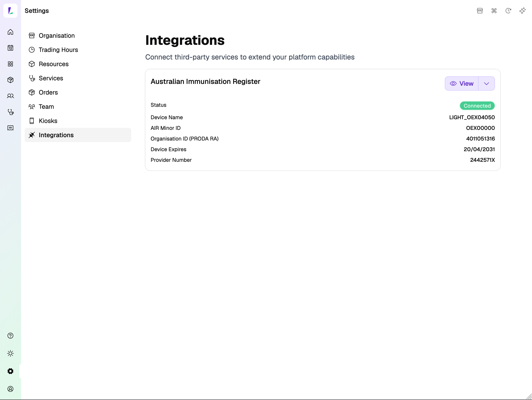The image size is (532, 400).
Task: Select Resources in the settings menu
Action: (x=78, y=64)
